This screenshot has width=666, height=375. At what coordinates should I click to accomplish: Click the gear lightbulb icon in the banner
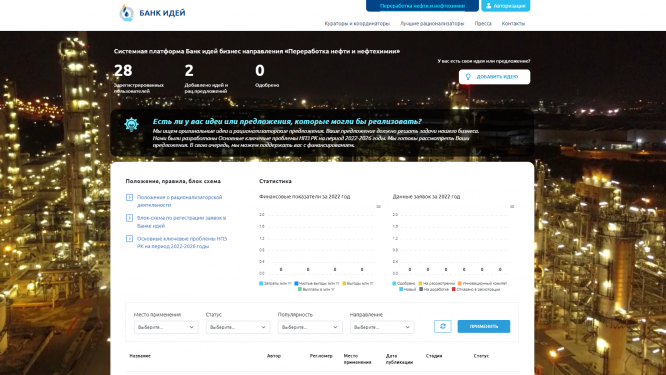pyautogui.click(x=132, y=124)
